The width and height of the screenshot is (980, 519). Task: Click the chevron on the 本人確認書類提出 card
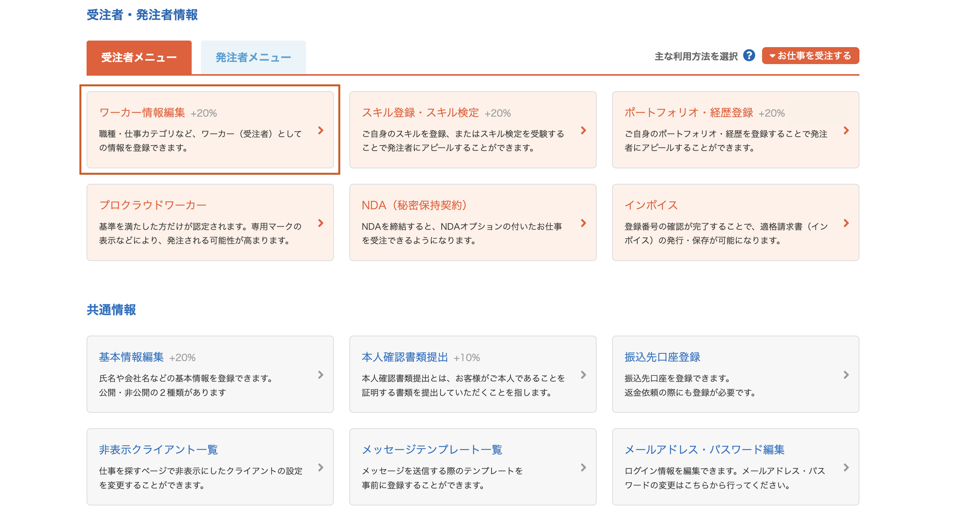583,375
